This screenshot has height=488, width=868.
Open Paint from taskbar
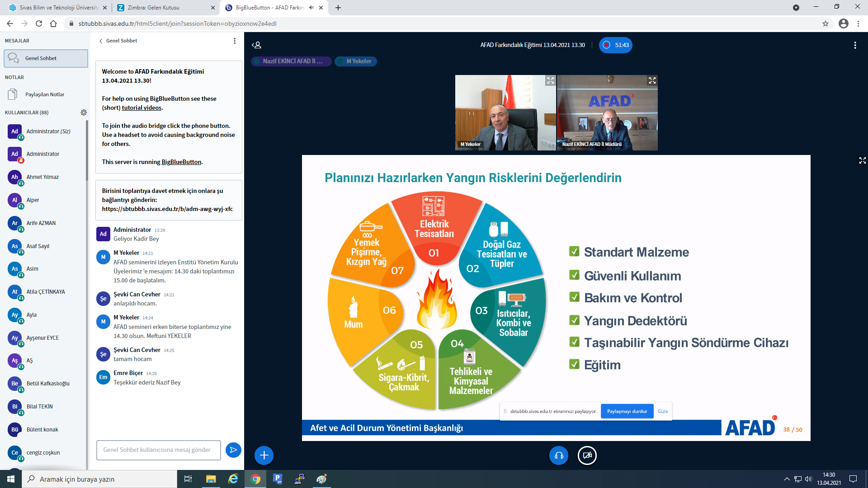click(x=321, y=479)
